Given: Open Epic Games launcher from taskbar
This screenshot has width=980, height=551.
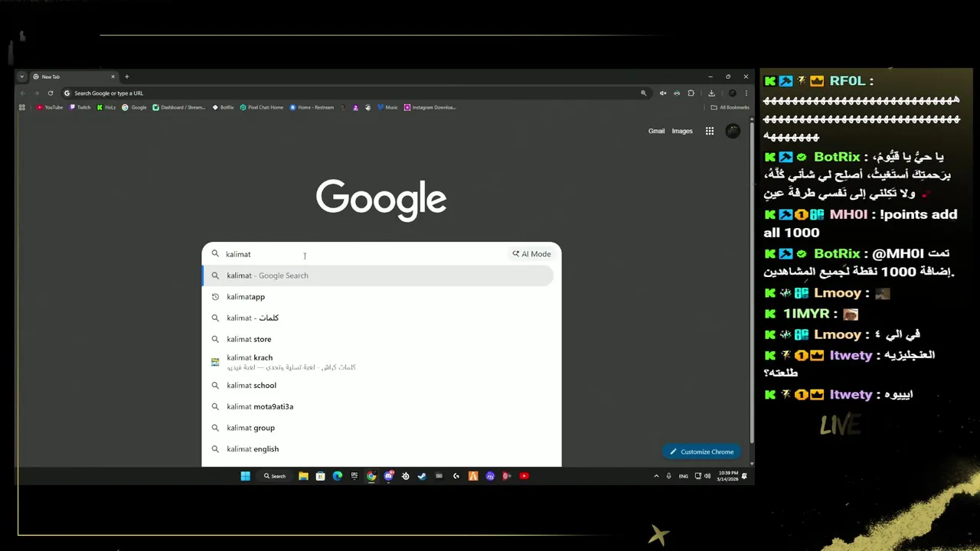Looking at the screenshot, I should [354, 476].
